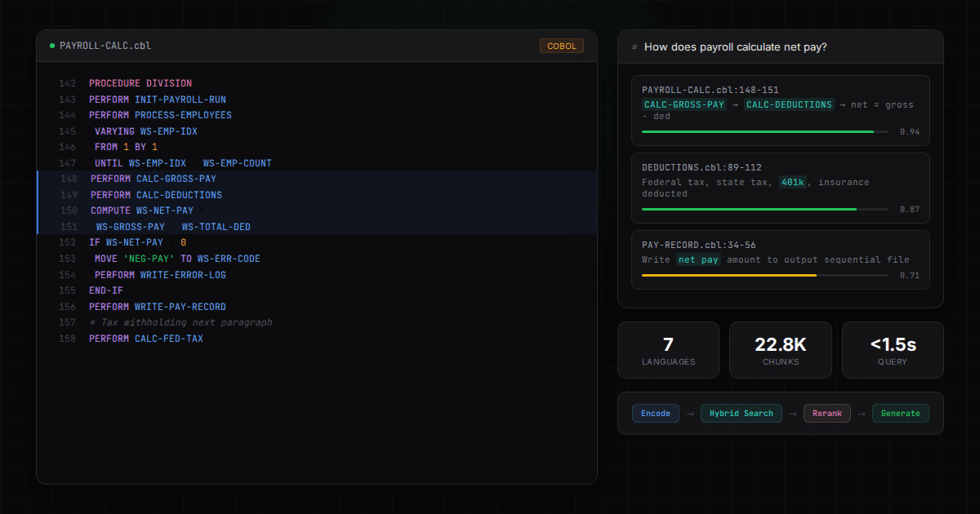Click the 7 Languages stat card
The height and width of the screenshot is (514, 980).
[x=668, y=350]
